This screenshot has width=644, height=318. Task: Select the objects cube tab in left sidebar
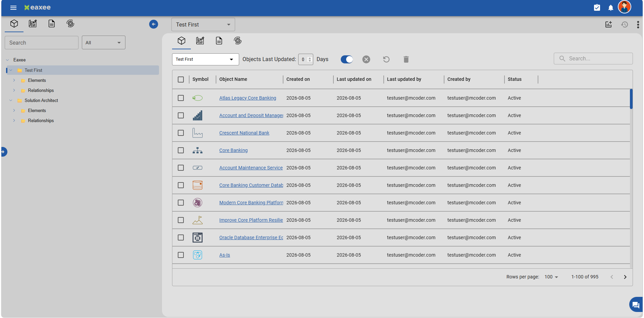[14, 23]
